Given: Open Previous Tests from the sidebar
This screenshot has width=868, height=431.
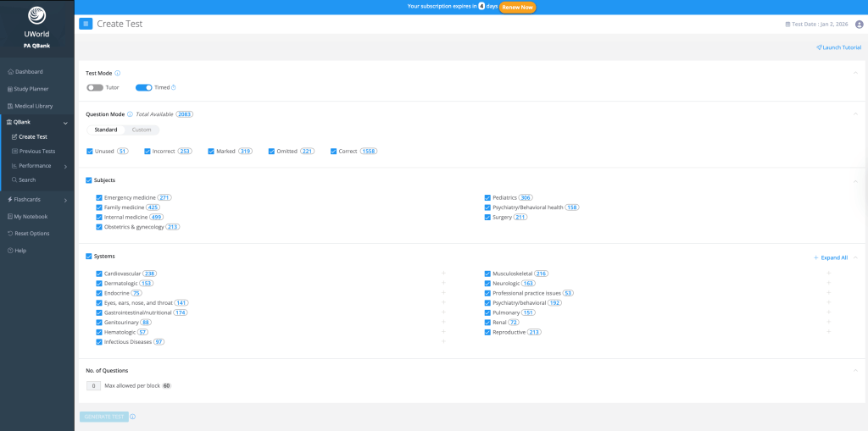Looking at the screenshot, I should (36, 152).
